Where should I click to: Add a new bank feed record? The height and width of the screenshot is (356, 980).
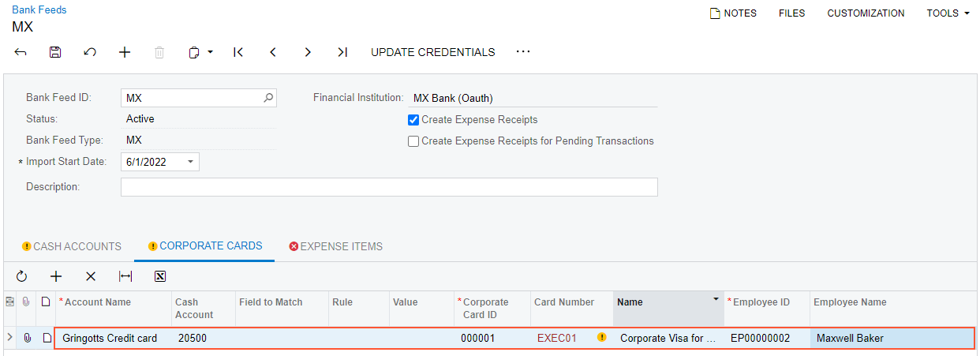125,52
